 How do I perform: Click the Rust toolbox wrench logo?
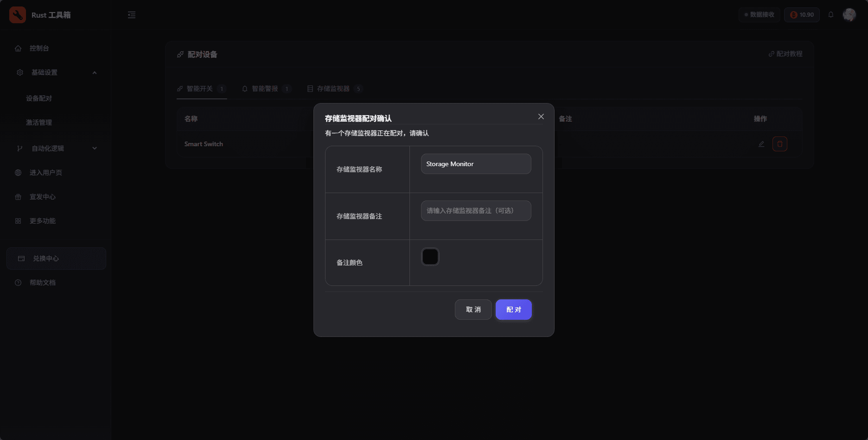(x=18, y=15)
